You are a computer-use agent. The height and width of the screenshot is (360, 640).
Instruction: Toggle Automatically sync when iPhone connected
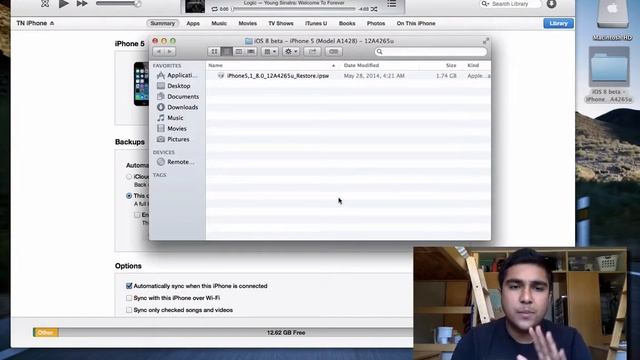point(129,286)
